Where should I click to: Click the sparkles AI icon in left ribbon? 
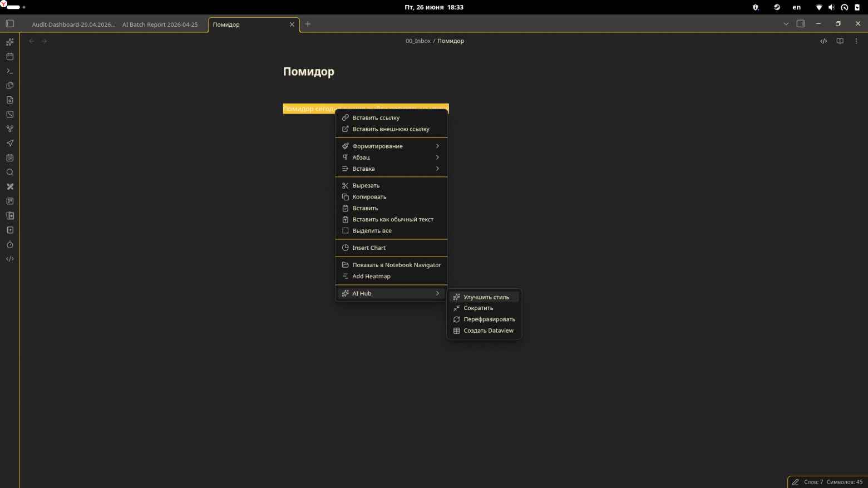(9, 42)
